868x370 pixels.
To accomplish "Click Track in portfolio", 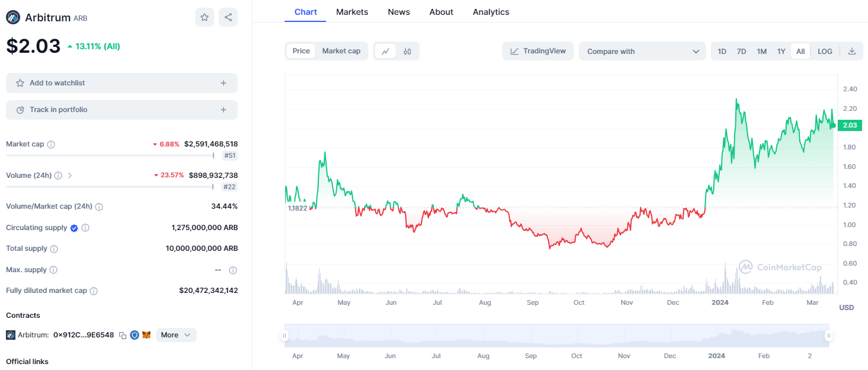I will [122, 110].
